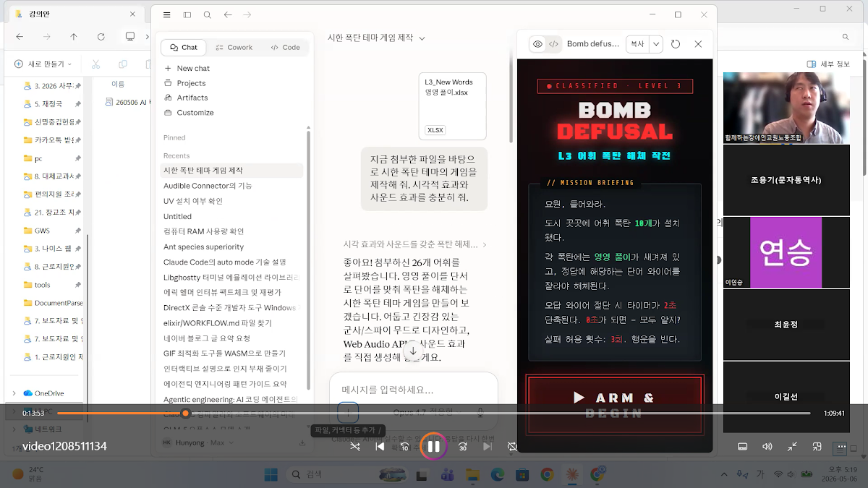868x488 pixels.
Task: Open dropdown arrow next to 복사
Action: [x=656, y=44]
